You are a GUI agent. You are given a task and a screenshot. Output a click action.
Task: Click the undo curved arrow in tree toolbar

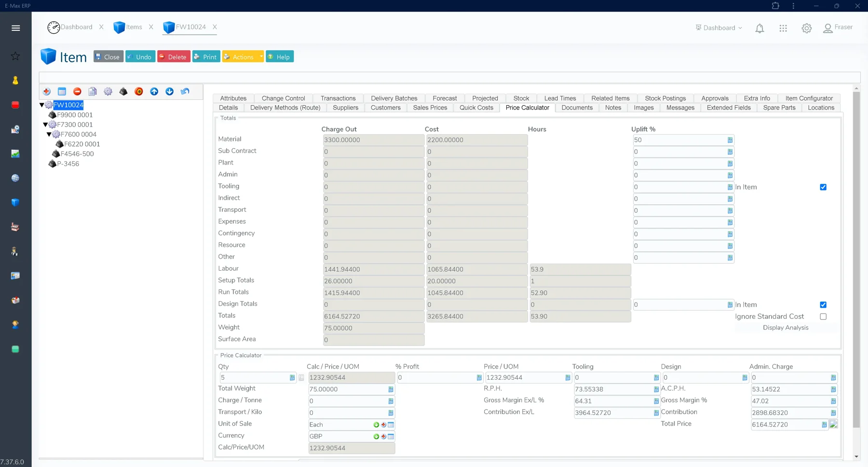point(185,92)
